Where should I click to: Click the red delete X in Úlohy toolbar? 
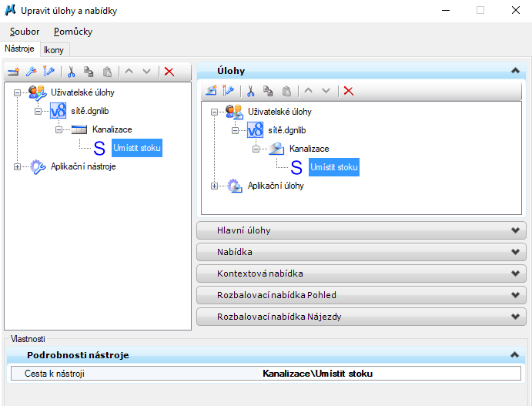349,91
